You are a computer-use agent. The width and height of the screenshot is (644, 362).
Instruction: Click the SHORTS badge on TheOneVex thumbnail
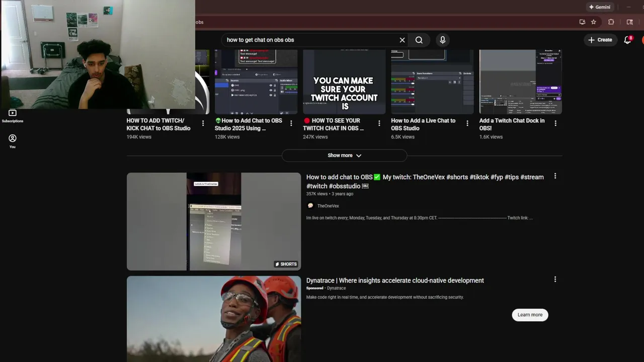pyautogui.click(x=286, y=264)
